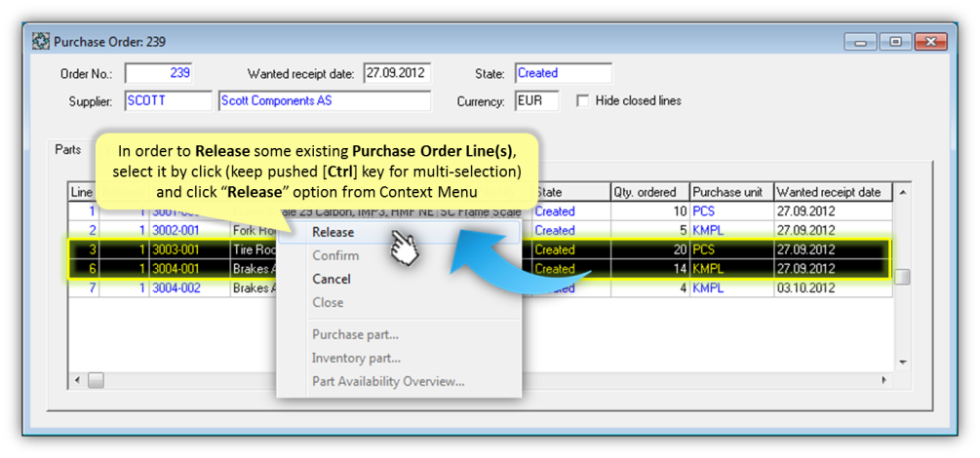Click the Order No. field

coord(159,73)
